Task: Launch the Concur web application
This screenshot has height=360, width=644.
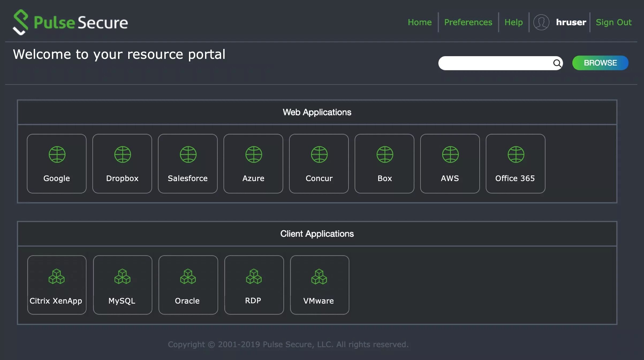Action: (x=319, y=163)
